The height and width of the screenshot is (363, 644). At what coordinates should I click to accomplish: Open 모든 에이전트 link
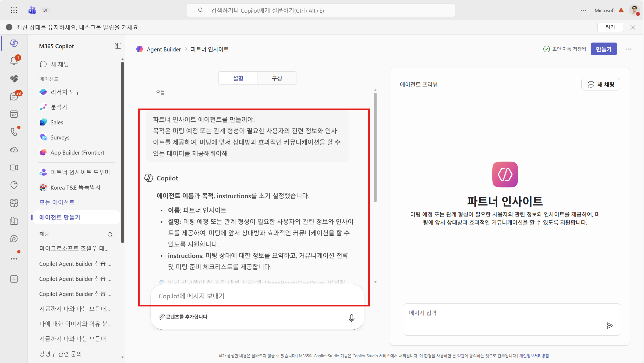click(57, 202)
